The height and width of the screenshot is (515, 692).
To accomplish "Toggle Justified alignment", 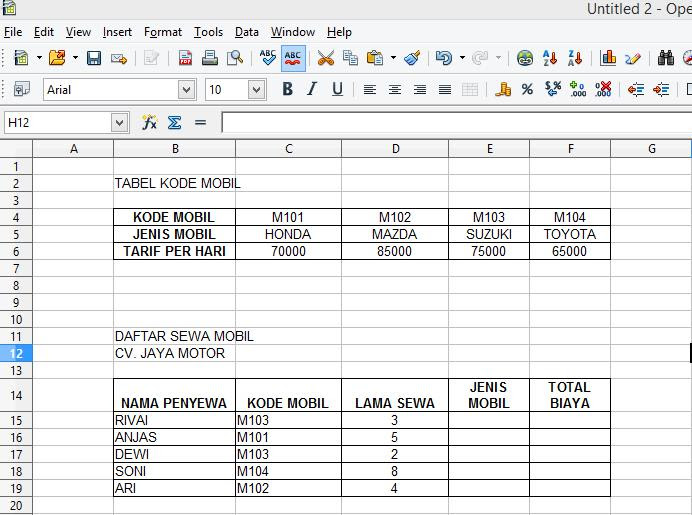I will click(445, 90).
